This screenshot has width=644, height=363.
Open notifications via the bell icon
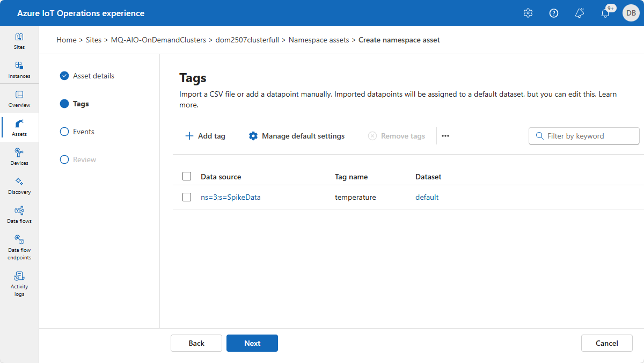(605, 12)
